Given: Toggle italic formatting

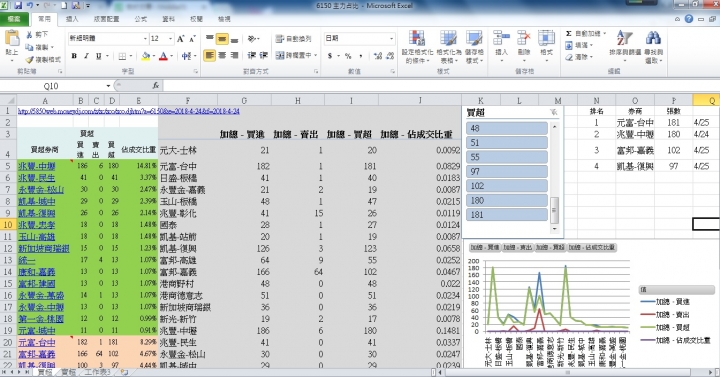Looking at the screenshot, I should 86,56.
